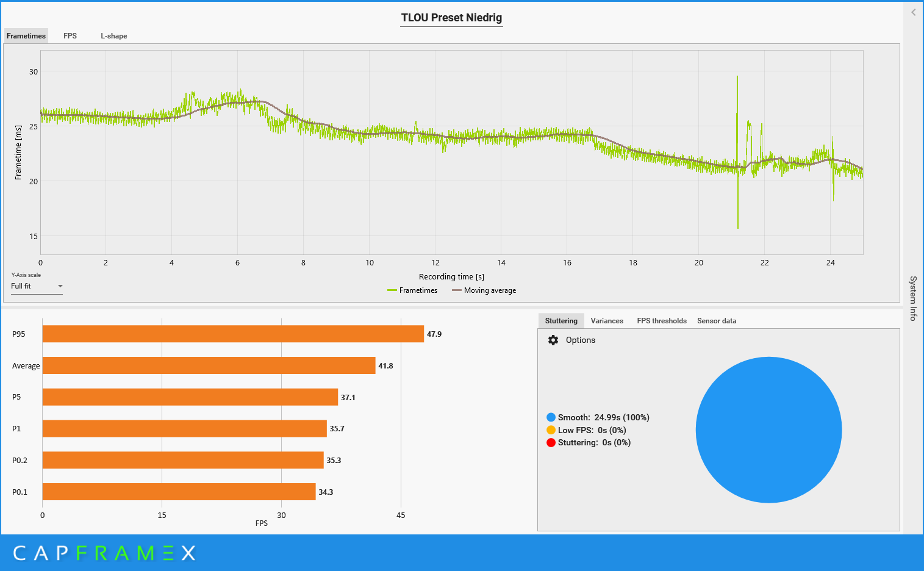Click the P5 bar showing 37.1
This screenshot has width=924, height=571.
[x=190, y=397]
